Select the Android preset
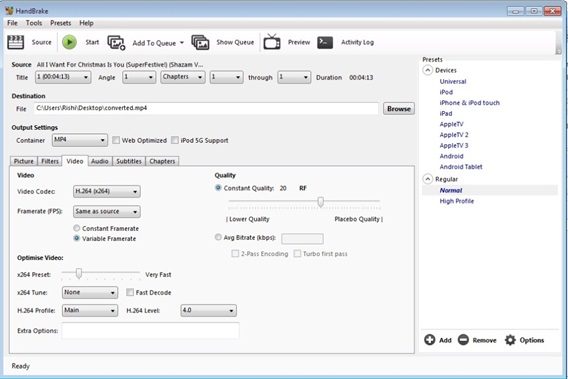The height and width of the screenshot is (379, 568). pos(451,156)
